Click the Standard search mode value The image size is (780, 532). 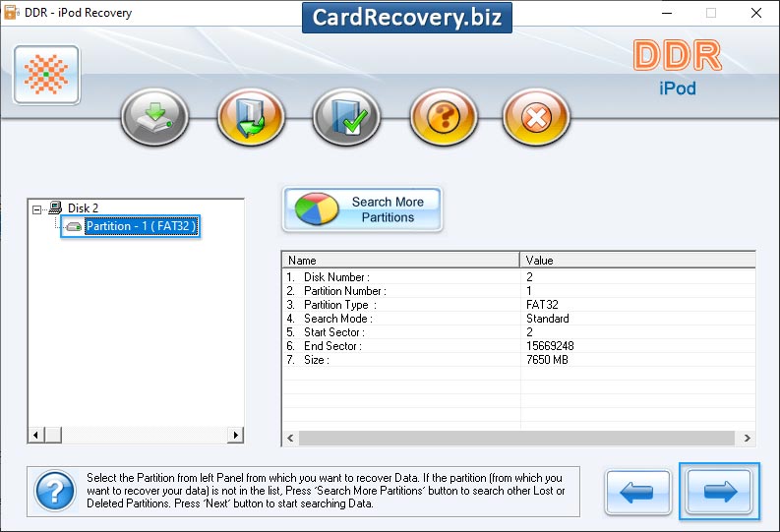(x=548, y=319)
